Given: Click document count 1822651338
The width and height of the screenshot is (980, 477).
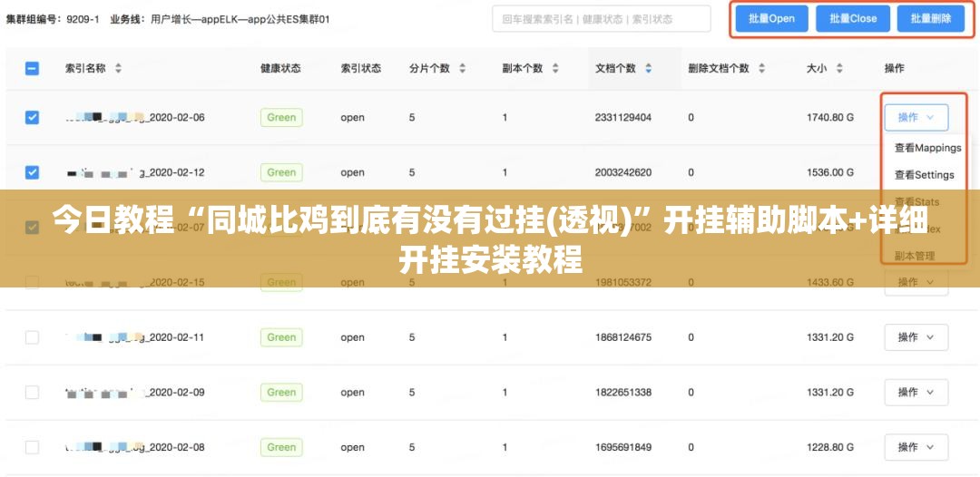Looking at the screenshot, I should pyautogui.click(x=623, y=392).
